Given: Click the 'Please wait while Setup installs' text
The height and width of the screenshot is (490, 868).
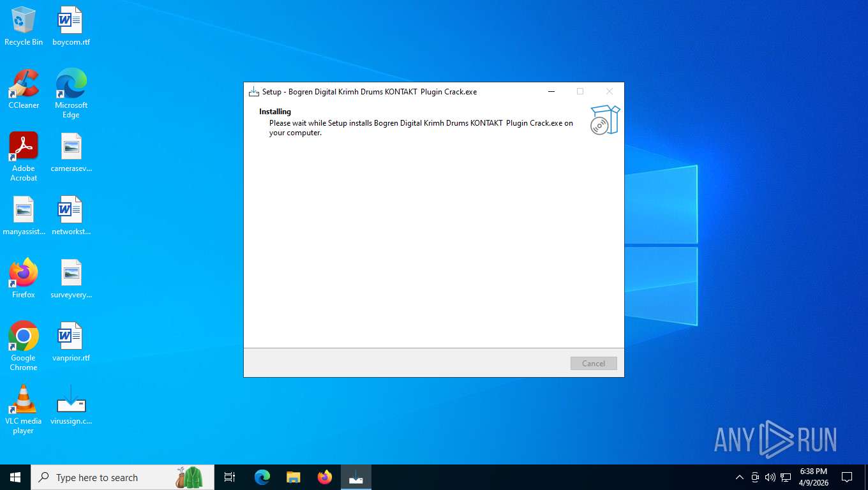Looking at the screenshot, I should 421,128.
